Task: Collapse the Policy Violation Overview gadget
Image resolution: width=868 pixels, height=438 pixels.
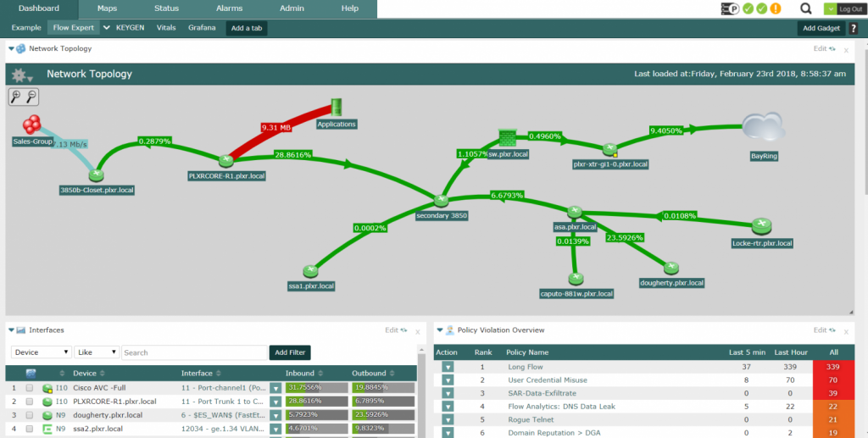Action: tap(440, 330)
